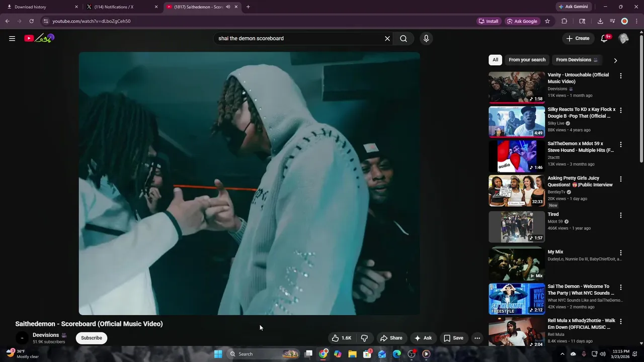Viewport: 644px width, 362px height.
Task: Open the Tired by Mdot 59 thumbnail
Action: click(517, 227)
